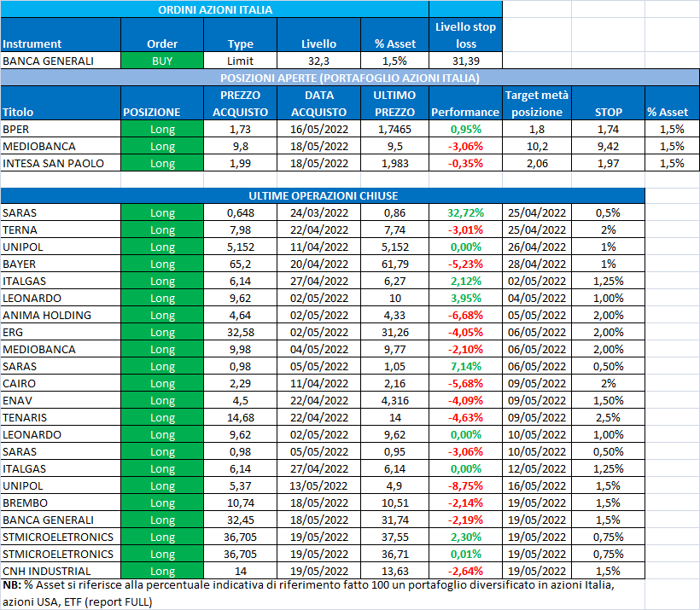The height and width of the screenshot is (610, 700).
Task: Select the date '24/03/2022'
Action: 318,212
